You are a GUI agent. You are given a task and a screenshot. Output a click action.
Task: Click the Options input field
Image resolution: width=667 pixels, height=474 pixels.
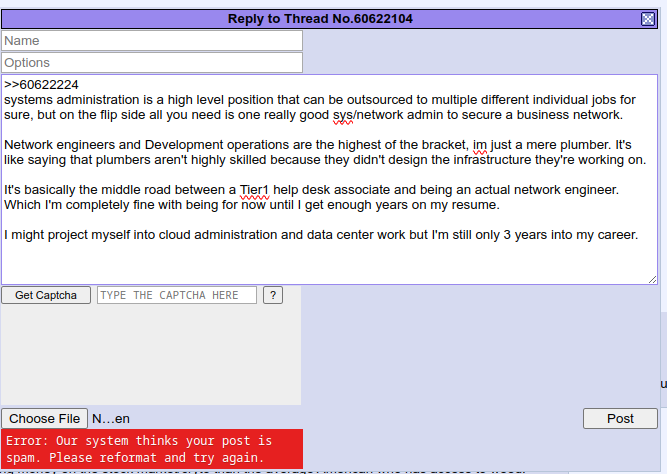[152, 63]
